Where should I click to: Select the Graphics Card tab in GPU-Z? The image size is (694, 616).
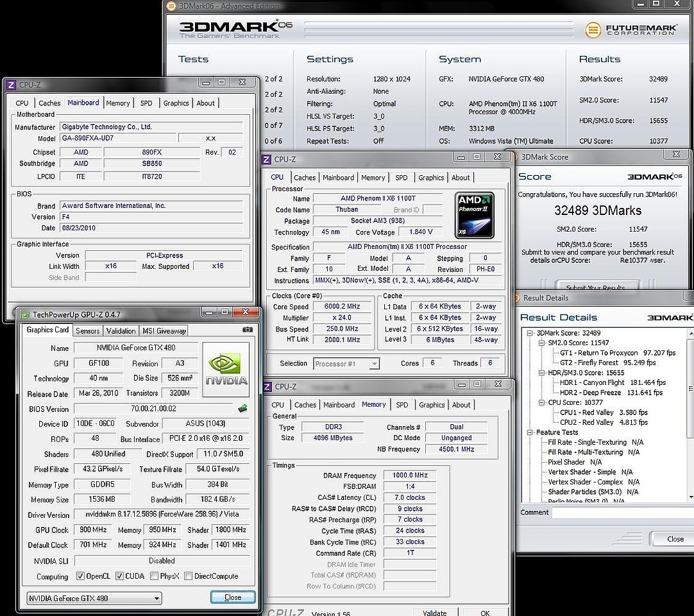[47, 330]
